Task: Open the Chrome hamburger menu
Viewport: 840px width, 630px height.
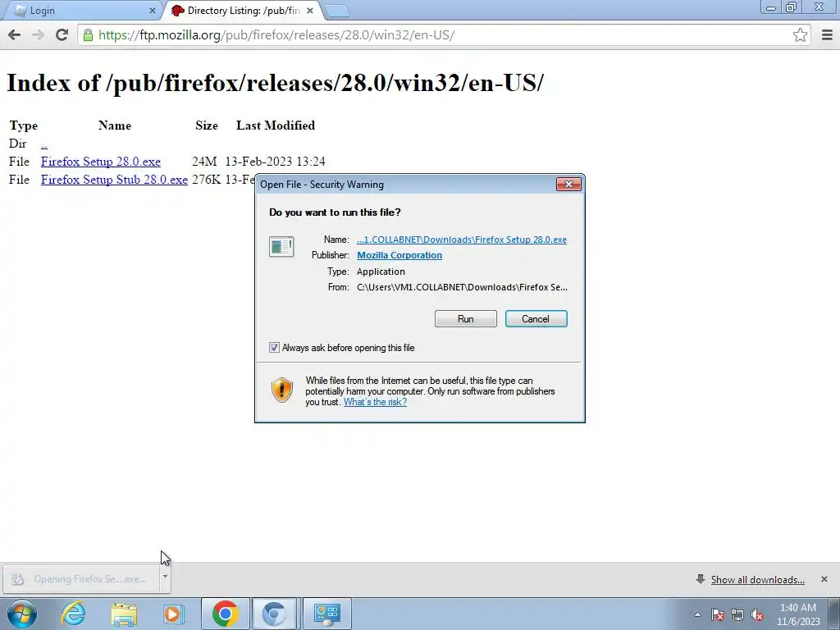Action: pos(827,34)
